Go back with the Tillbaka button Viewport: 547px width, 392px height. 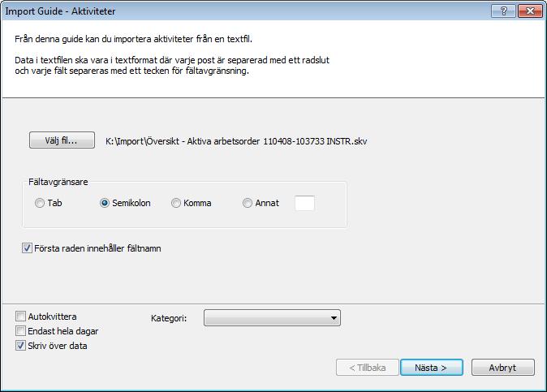tap(368, 368)
